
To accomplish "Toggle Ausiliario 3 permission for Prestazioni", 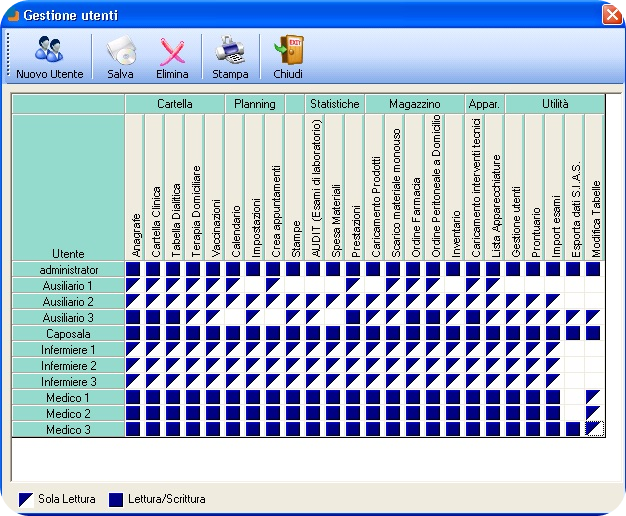I will pyautogui.click(x=353, y=317).
